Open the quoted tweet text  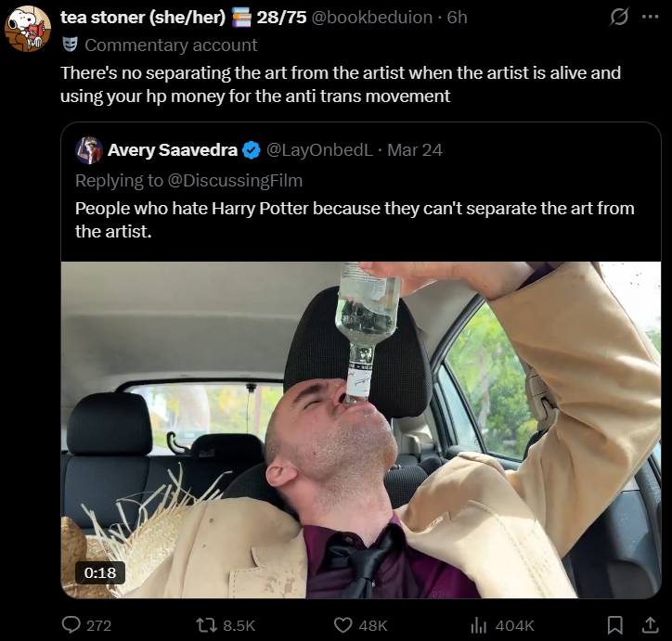click(x=355, y=219)
